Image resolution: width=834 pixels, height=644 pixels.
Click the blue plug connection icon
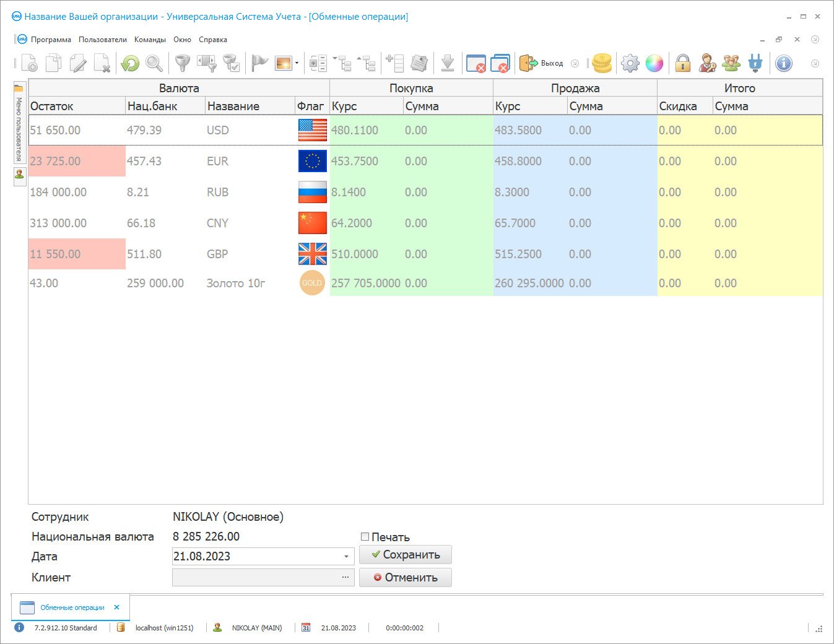click(755, 63)
